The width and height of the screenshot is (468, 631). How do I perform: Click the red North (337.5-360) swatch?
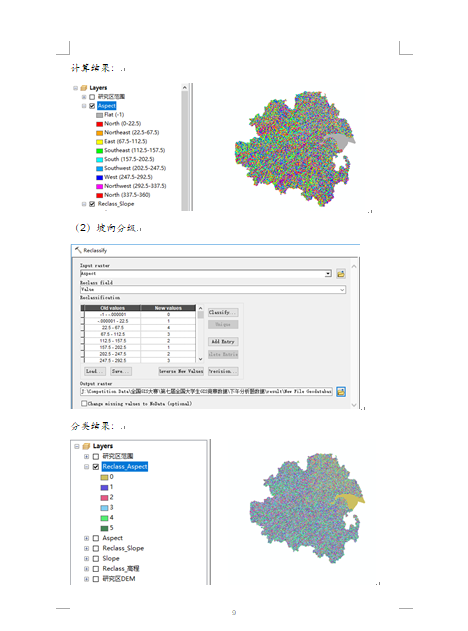tap(99, 195)
